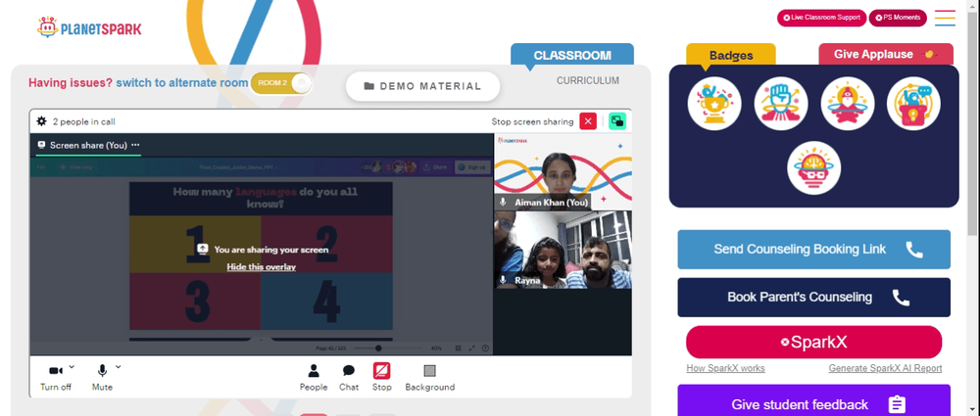The height and width of the screenshot is (416, 980).
Task: Open Background effects
Action: coord(430,377)
